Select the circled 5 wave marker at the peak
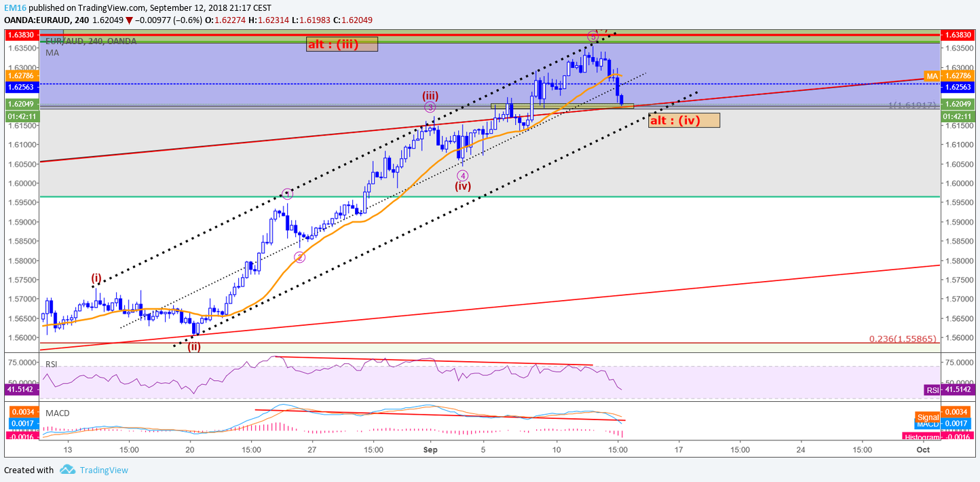 click(592, 36)
